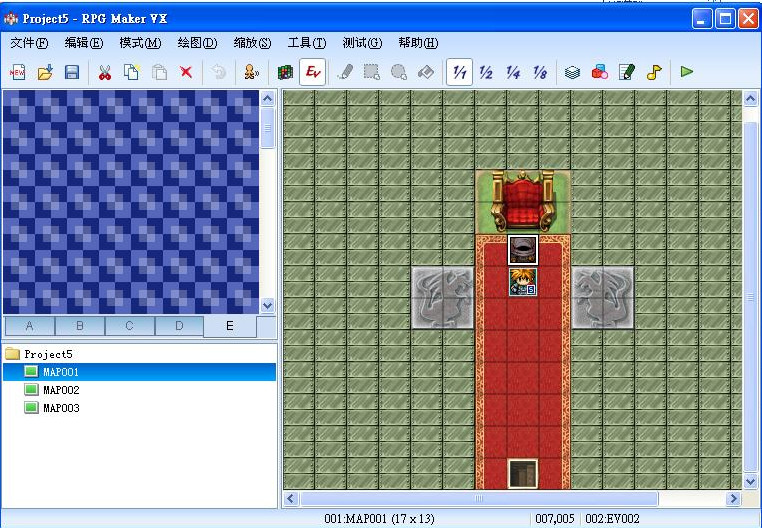
Task: Open the Database icon
Action: 572,72
